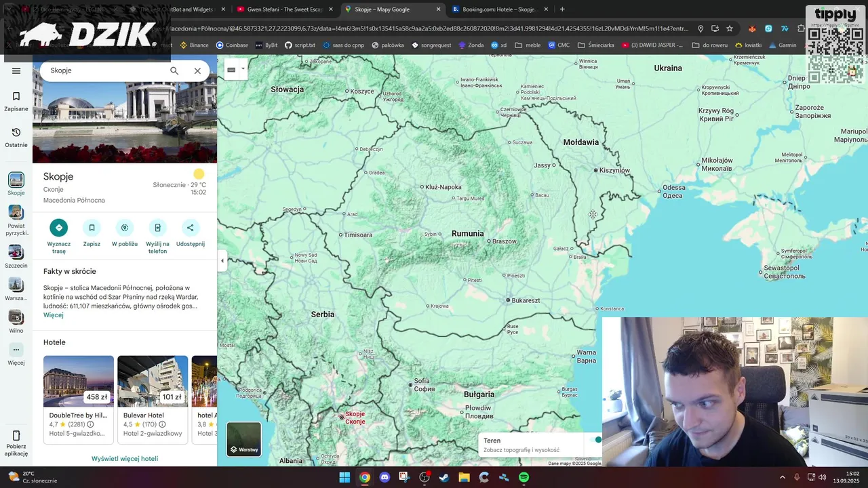868x488 pixels.
Task: Open Wilno recent item
Action: tap(16, 321)
